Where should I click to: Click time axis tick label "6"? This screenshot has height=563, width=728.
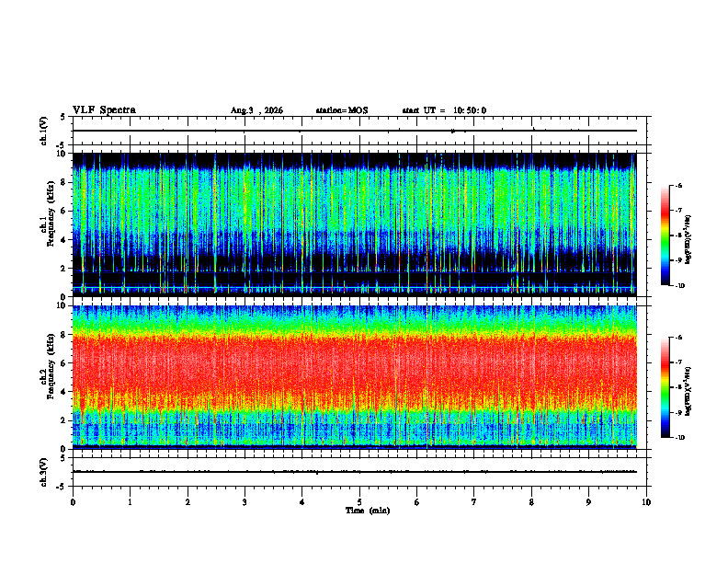click(x=417, y=502)
